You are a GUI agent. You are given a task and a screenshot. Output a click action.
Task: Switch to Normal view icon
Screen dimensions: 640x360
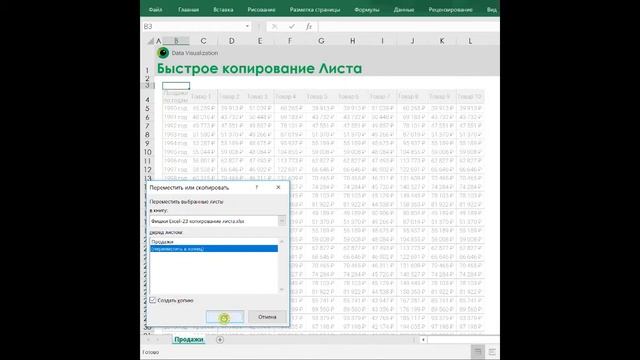pos(478,351)
